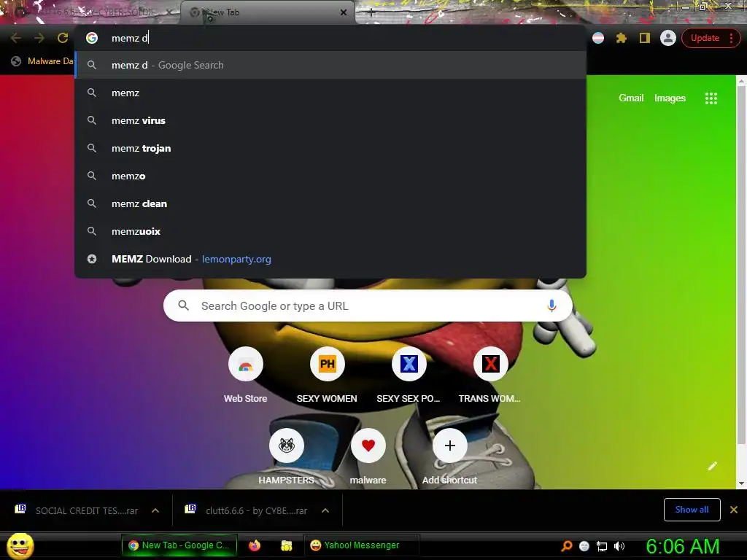Click Show all downloads
This screenshot has height=560, width=747.
coord(692,510)
